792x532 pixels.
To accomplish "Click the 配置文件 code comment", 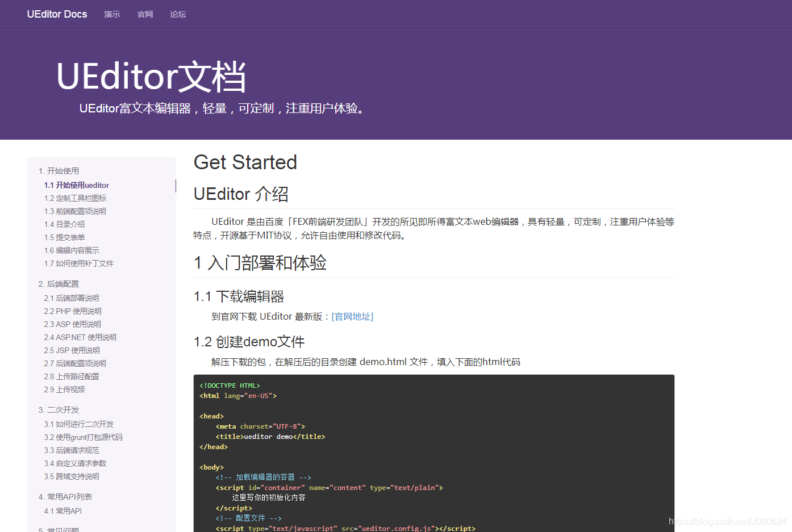I will (x=248, y=518).
